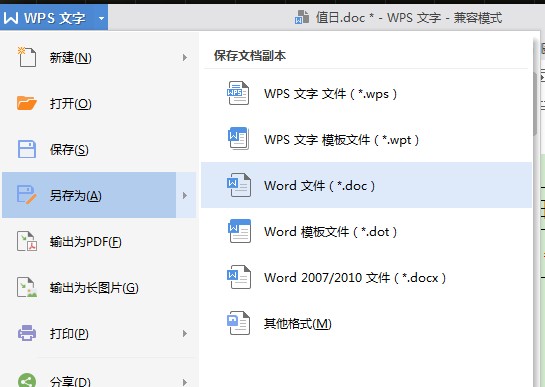Click the 保存文档副本 heading text

point(250,56)
